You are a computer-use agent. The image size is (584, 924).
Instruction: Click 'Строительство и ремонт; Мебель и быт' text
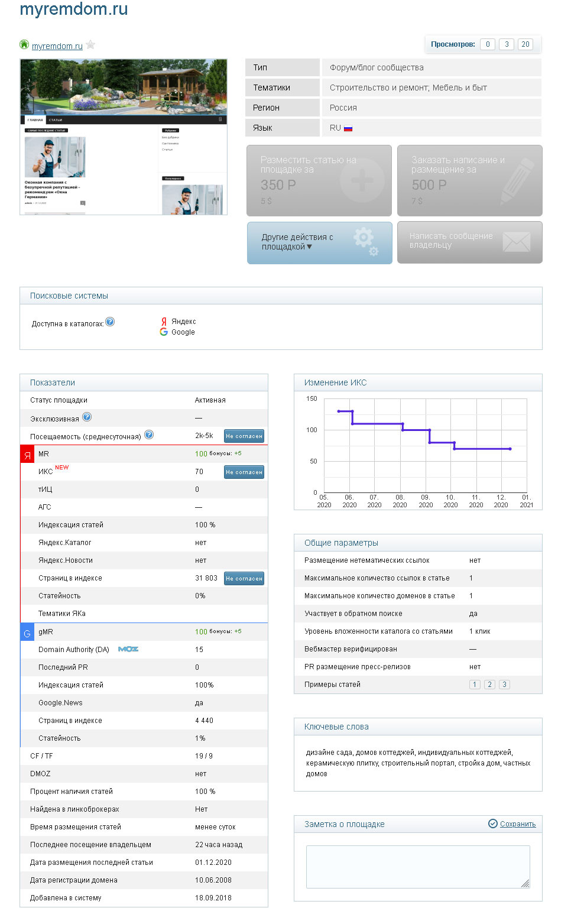(x=408, y=87)
